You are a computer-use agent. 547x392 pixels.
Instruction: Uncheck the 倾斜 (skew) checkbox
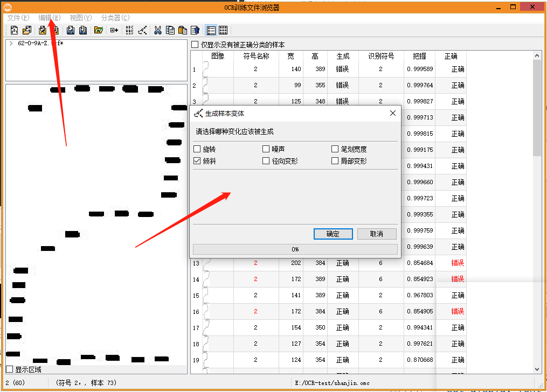coord(197,160)
